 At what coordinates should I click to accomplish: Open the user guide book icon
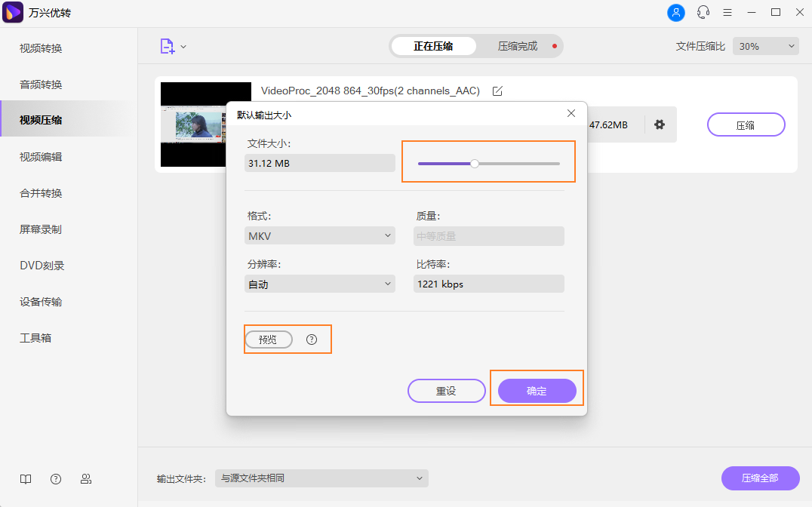pos(25,478)
